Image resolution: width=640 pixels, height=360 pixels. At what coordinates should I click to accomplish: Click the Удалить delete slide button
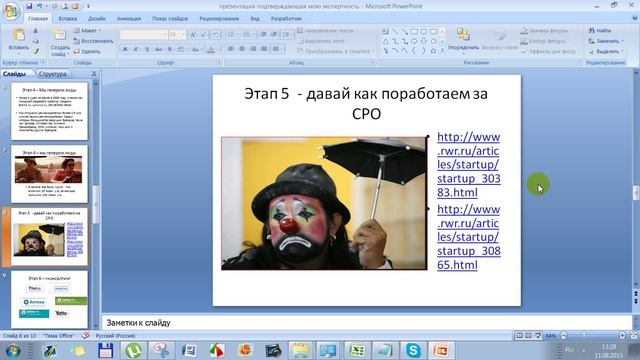tap(87, 51)
